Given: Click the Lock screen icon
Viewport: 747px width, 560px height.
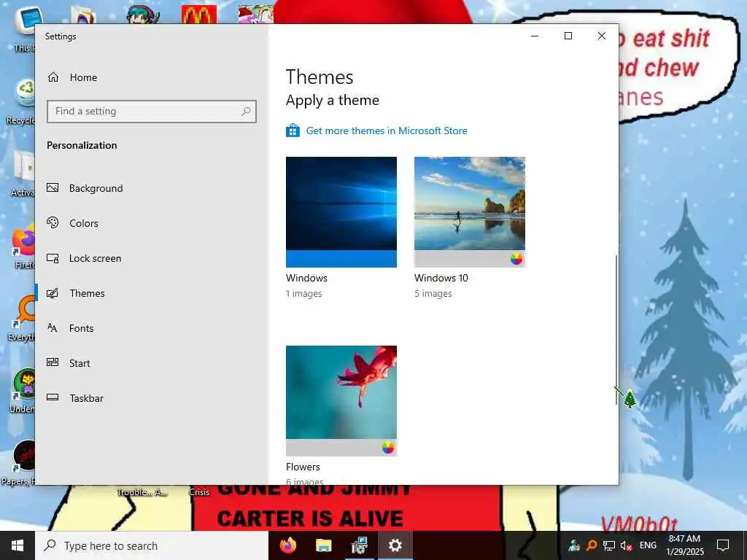Looking at the screenshot, I should click(x=53, y=258).
